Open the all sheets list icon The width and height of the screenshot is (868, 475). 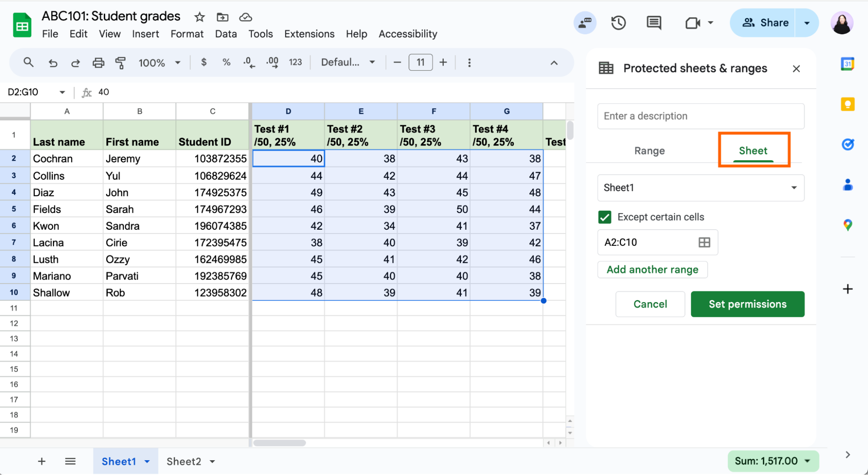70,462
